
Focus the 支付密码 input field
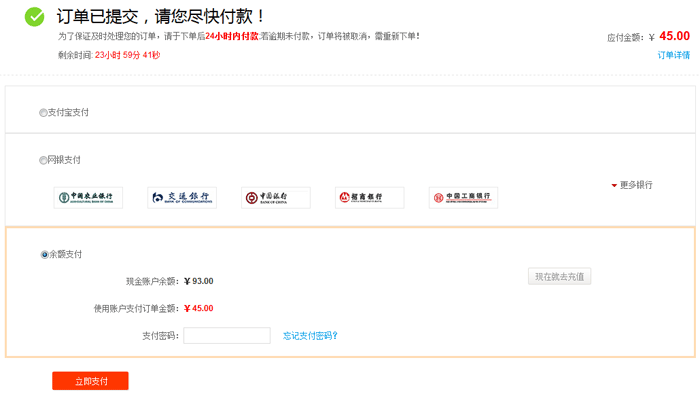click(x=227, y=336)
